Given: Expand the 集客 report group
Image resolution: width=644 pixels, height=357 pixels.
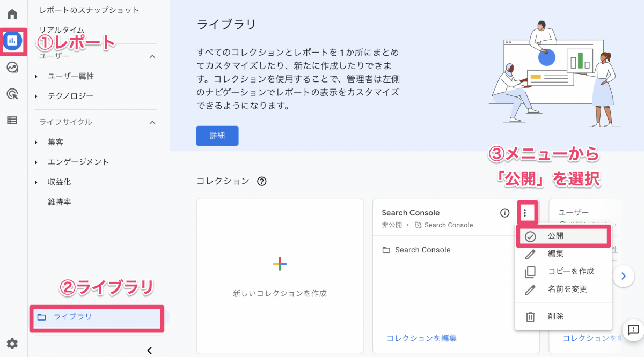Looking at the screenshot, I should coord(55,142).
